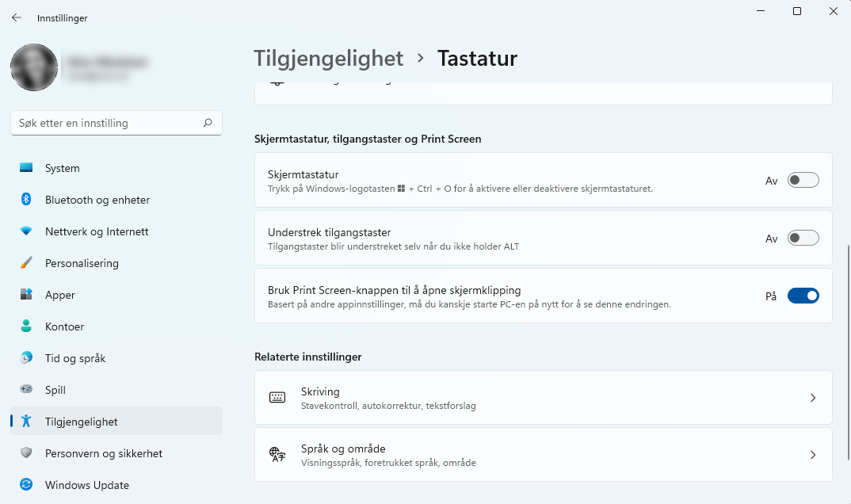The width and height of the screenshot is (851, 504).
Task: Turn on Understrek tilgangstaster
Action: tap(803, 237)
